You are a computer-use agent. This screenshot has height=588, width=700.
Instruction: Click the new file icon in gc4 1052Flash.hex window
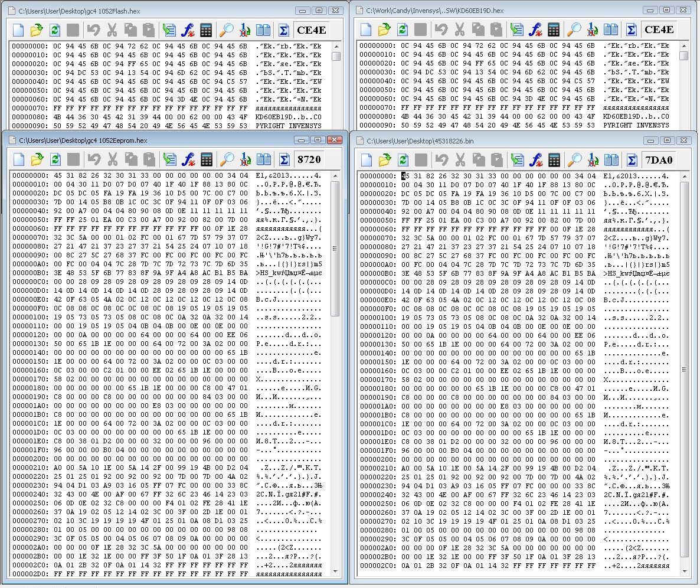point(18,30)
